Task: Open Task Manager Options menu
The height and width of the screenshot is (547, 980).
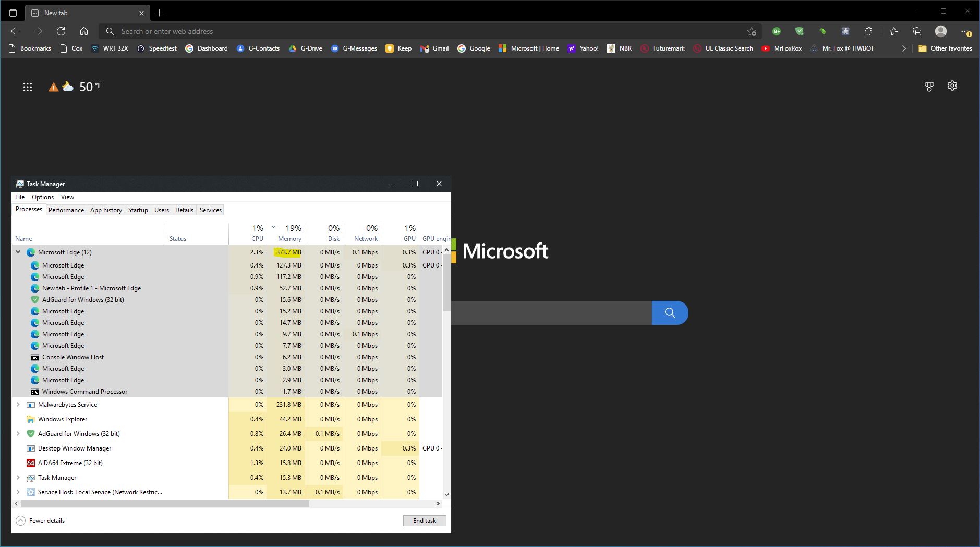Action: pos(43,197)
